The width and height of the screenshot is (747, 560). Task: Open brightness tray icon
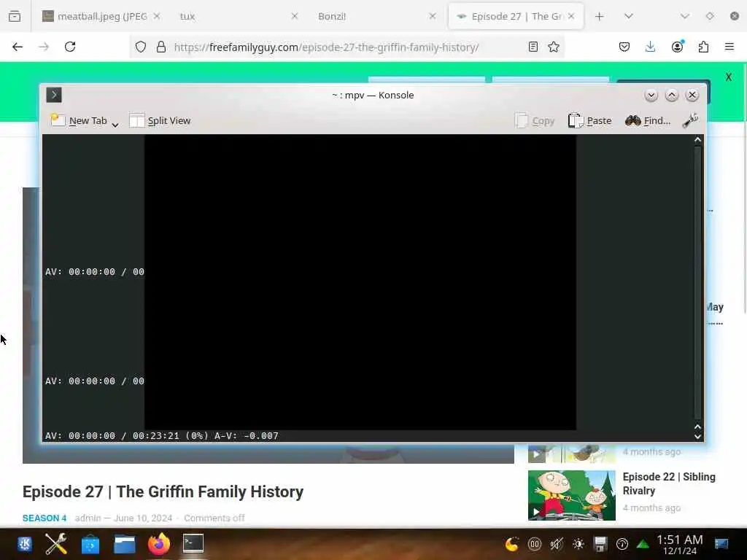[578, 543]
